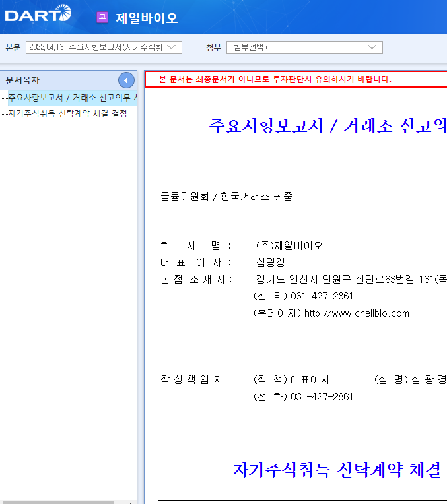This screenshot has width=447, height=504.
Task: Click the 제일바이오 company name in the header
Action: tap(147, 18)
